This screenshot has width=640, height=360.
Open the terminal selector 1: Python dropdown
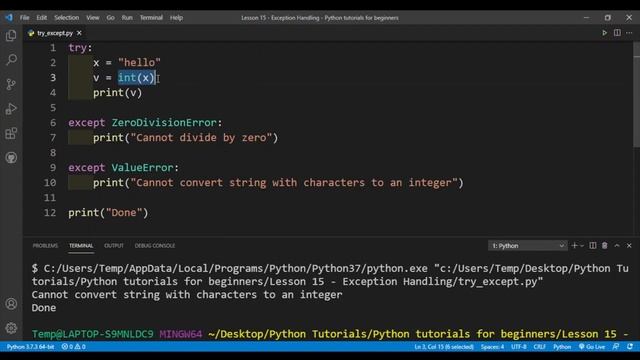(527, 245)
